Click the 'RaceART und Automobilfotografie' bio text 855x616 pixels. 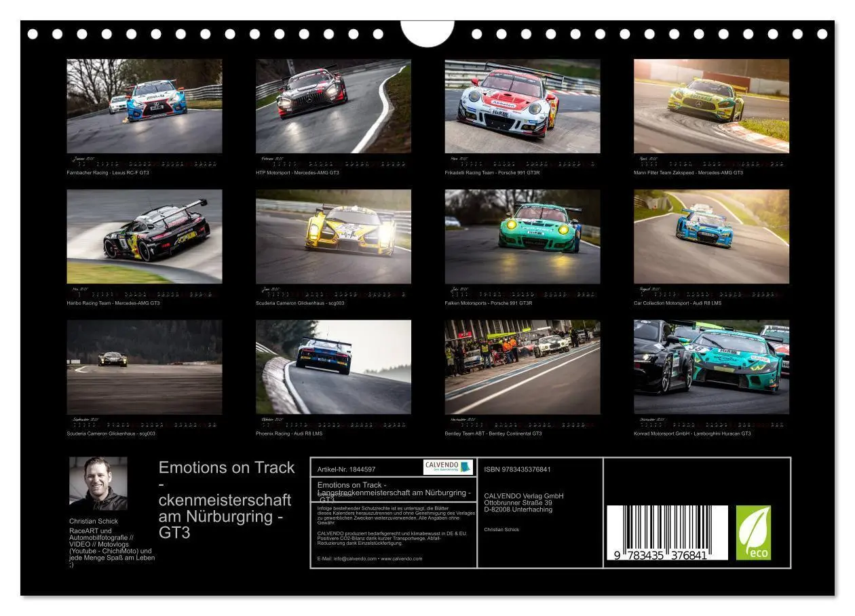tap(112, 546)
